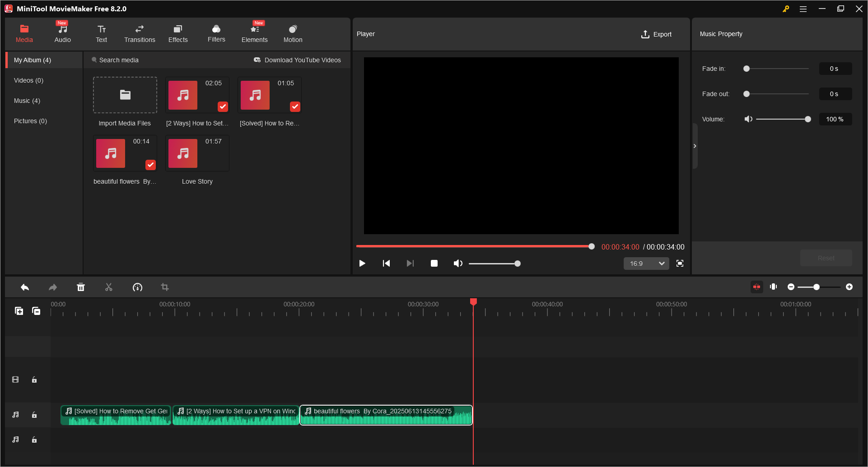868x467 pixels.
Task: Click the Crop tool icon
Action: tap(165, 287)
